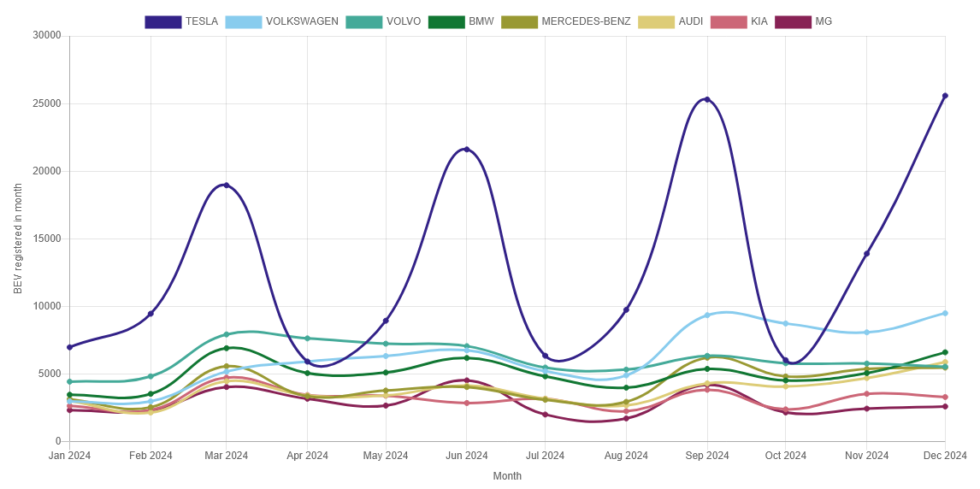Click the BMW legend color box
This screenshot has width=980, height=489.
pyautogui.click(x=446, y=21)
